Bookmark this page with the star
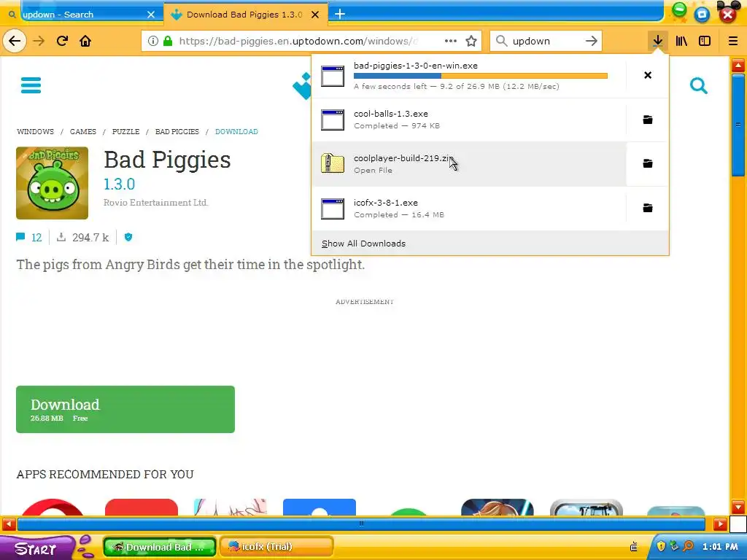 coord(471,41)
